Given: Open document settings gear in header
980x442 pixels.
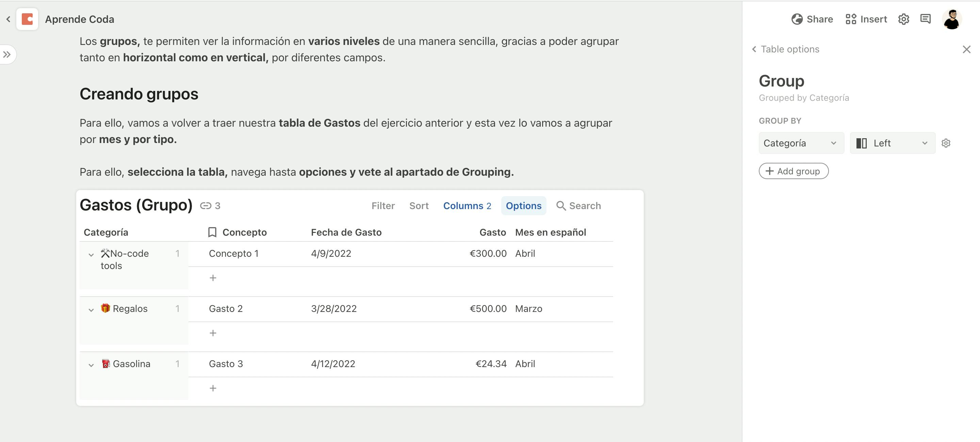Looking at the screenshot, I should click(903, 19).
